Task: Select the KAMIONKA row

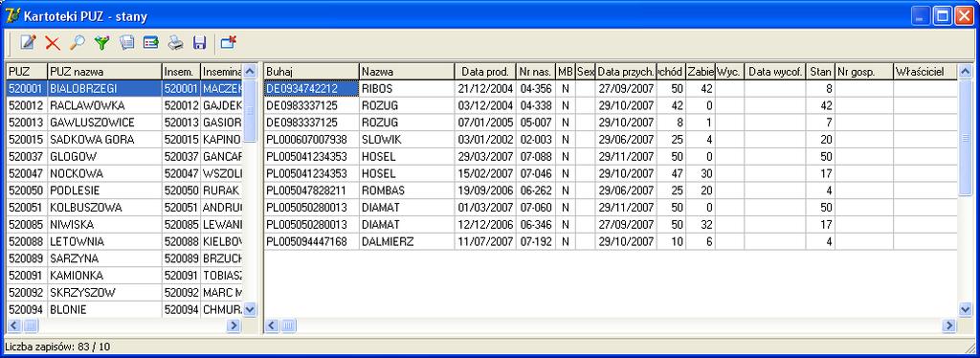Action: coord(124,276)
